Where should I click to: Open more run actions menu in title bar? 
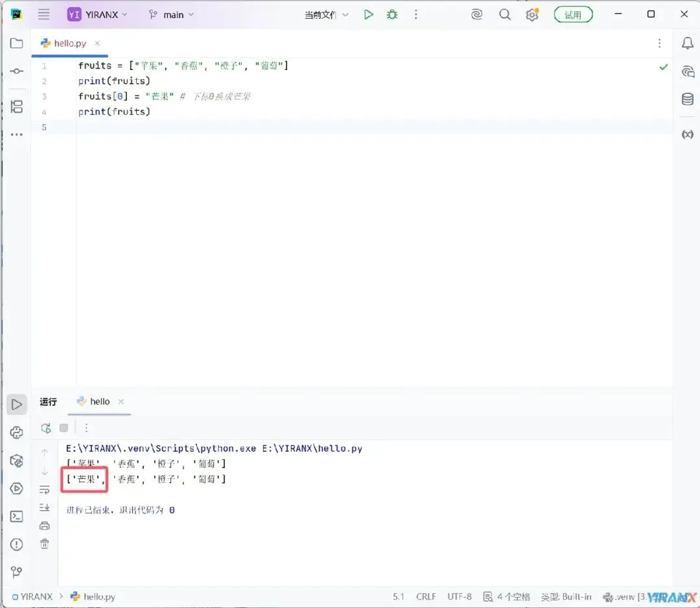(x=415, y=15)
